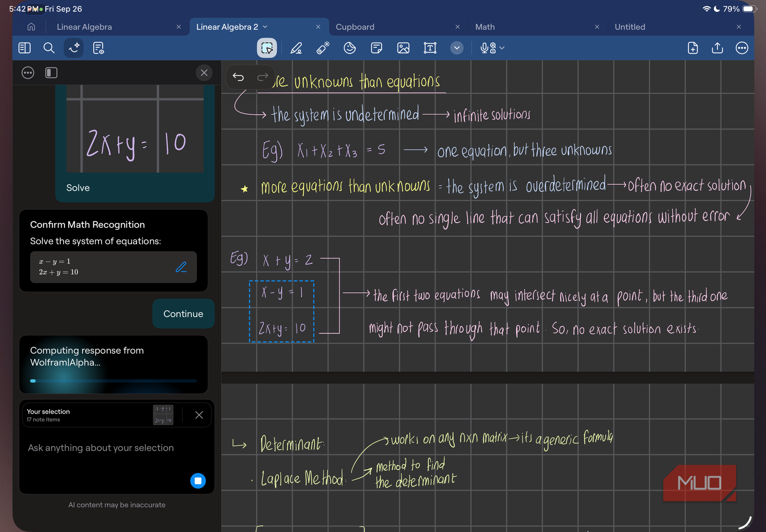Toggle the AI panel layout view
766x532 pixels.
51,73
